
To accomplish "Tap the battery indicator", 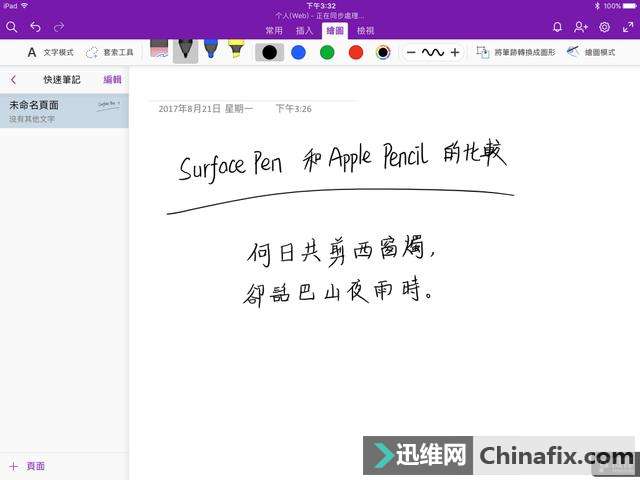I will tap(629, 6).
